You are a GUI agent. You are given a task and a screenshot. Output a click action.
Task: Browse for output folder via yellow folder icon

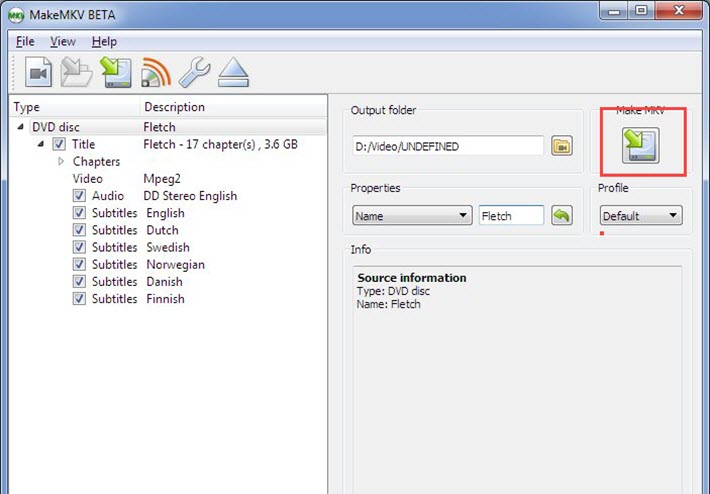tap(562, 146)
